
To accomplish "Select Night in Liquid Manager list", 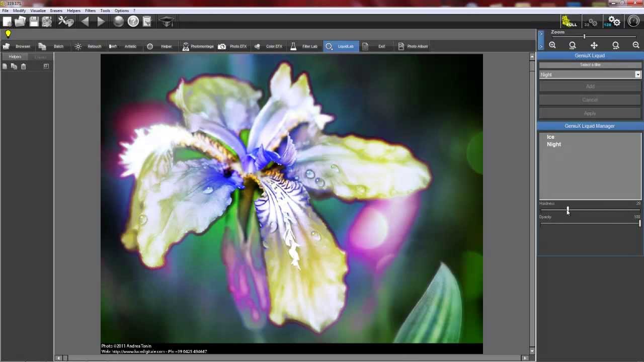I will click(x=554, y=144).
